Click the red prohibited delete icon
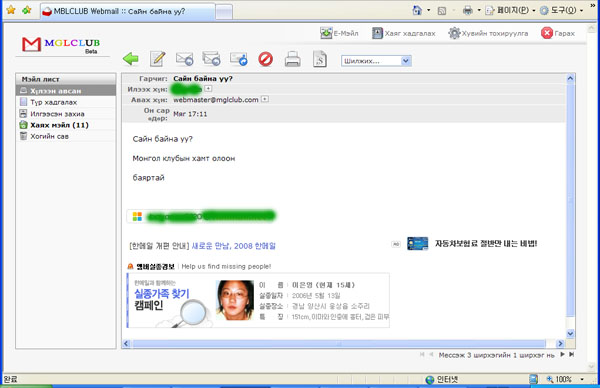The height and width of the screenshot is (388, 600). [x=265, y=59]
